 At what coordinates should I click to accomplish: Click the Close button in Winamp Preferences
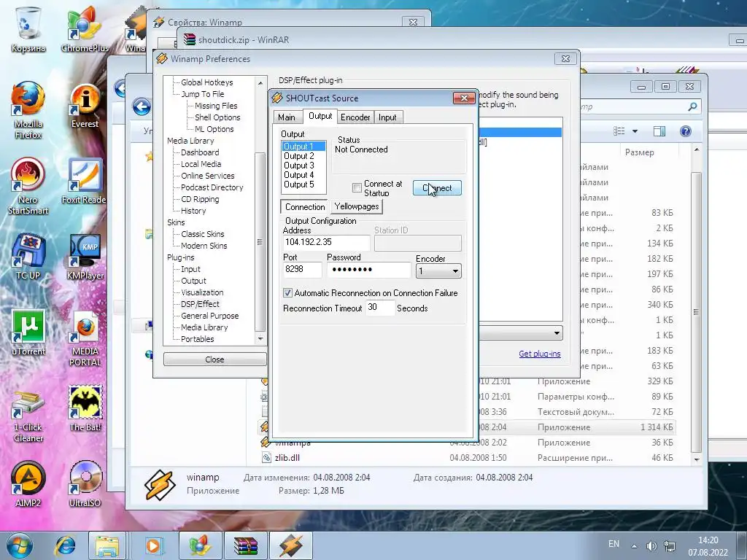coord(214,359)
